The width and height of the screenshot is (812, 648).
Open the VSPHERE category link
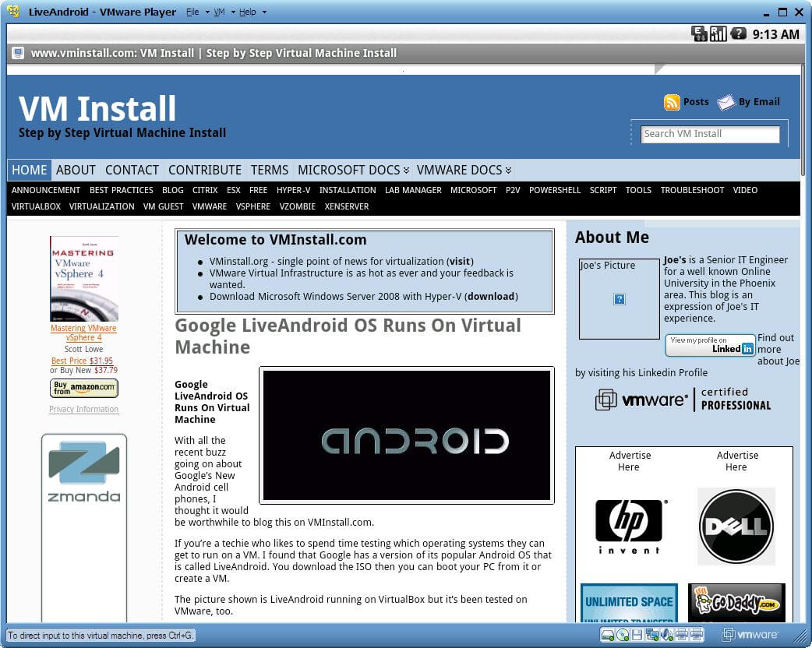[253, 206]
